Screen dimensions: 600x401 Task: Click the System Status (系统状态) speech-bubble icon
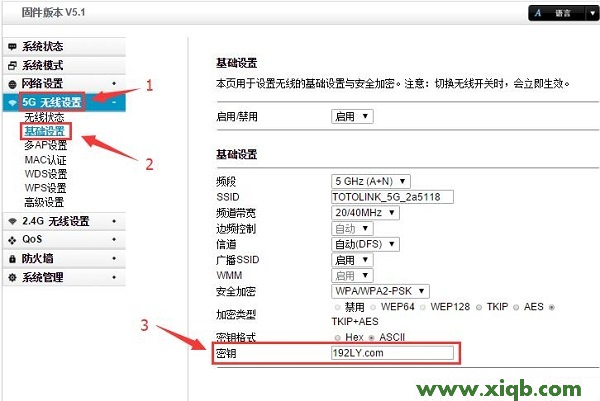(x=12, y=47)
